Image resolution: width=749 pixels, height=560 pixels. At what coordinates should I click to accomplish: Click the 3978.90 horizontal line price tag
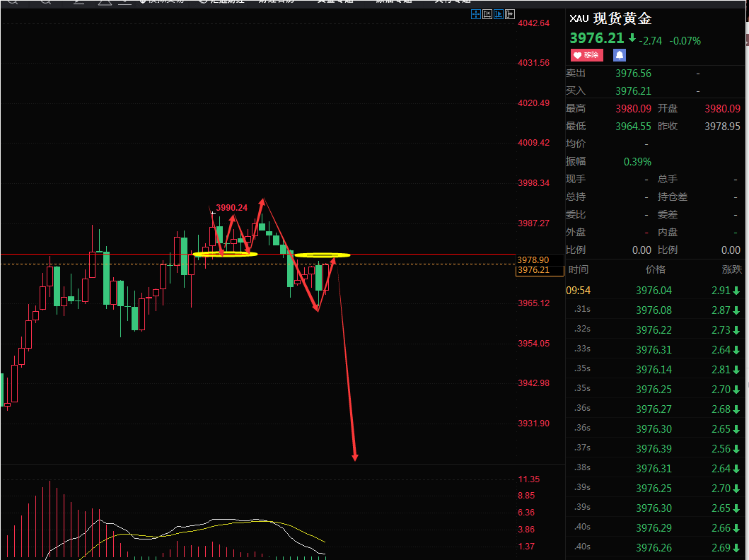[533, 259]
